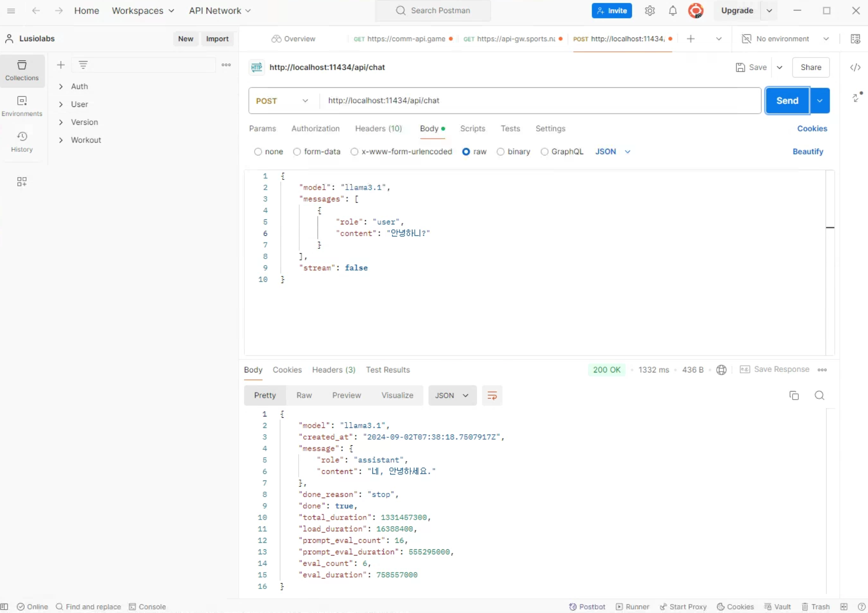The height and width of the screenshot is (613, 868).
Task: Open Postman settings gear
Action: pyautogui.click(x=650, y=11)
